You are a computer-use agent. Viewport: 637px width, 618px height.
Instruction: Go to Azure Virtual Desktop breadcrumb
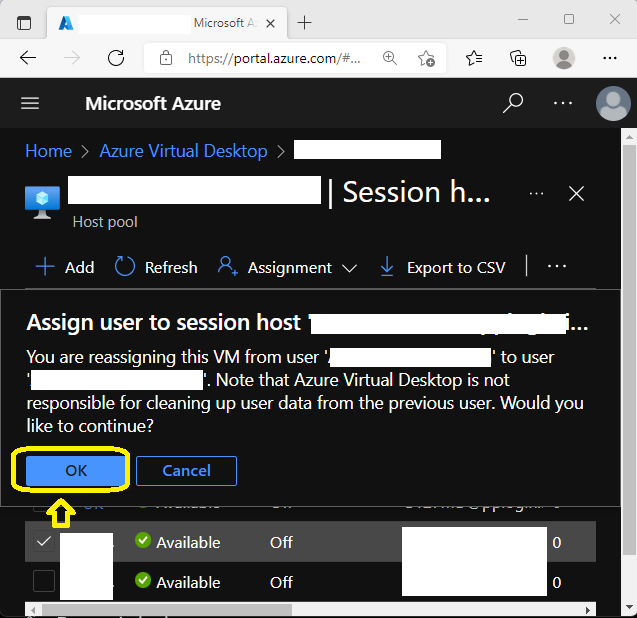click(183, 151)
